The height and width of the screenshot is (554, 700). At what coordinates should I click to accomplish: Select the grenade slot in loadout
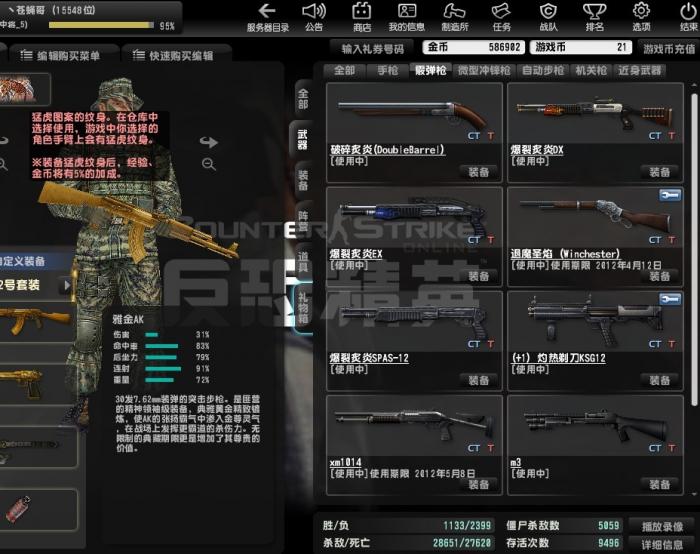click(37, 510)
